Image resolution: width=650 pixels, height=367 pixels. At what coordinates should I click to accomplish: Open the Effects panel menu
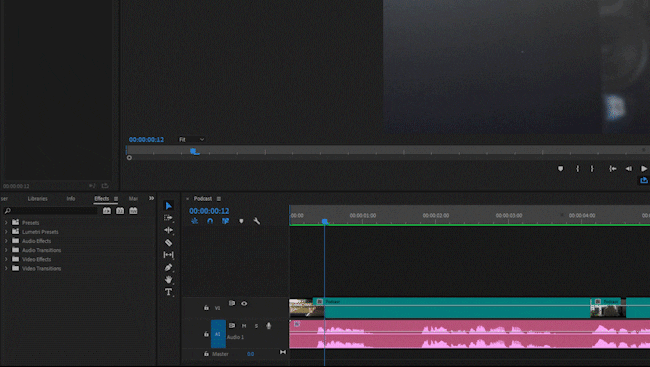116,199
